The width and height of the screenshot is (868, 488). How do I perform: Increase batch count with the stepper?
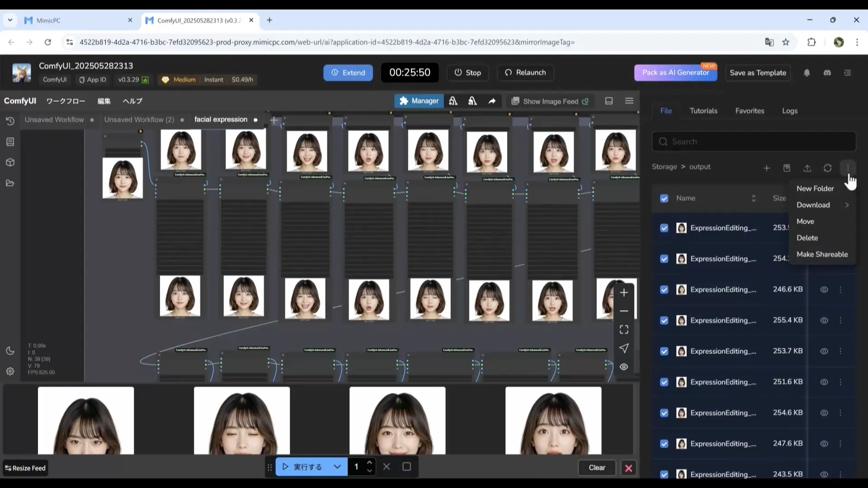click(x=370, y=463)
